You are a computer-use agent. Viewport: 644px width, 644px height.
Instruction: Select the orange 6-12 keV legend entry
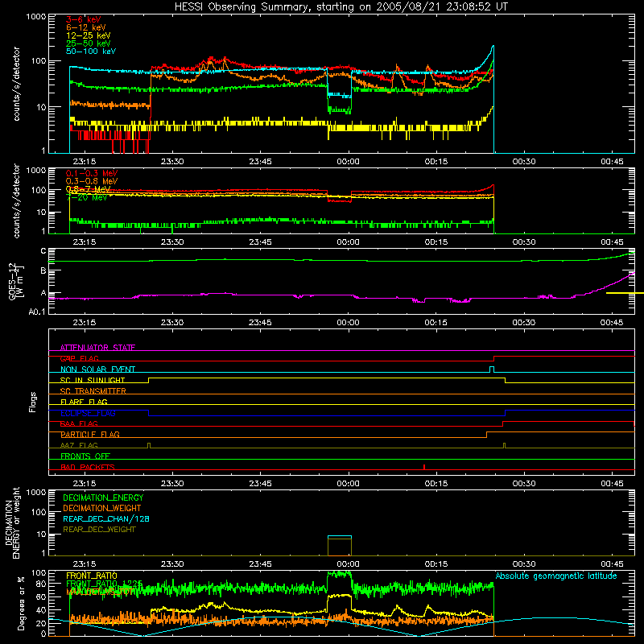point(86,27)
